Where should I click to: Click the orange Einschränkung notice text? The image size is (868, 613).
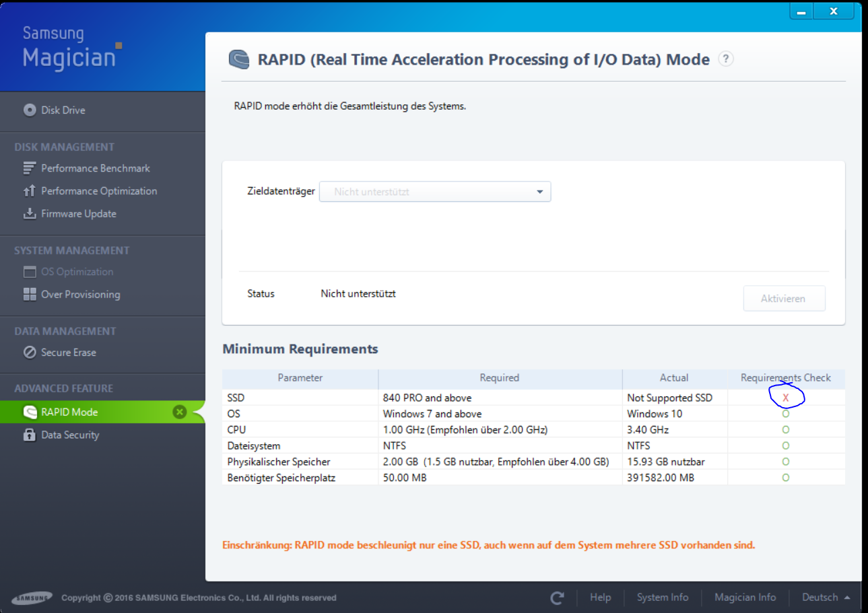point(489,545)
